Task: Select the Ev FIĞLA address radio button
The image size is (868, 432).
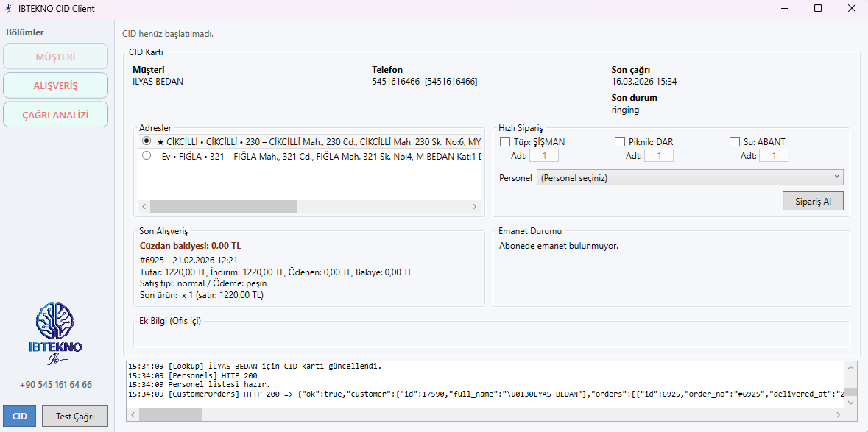Action: click(147, 156)
